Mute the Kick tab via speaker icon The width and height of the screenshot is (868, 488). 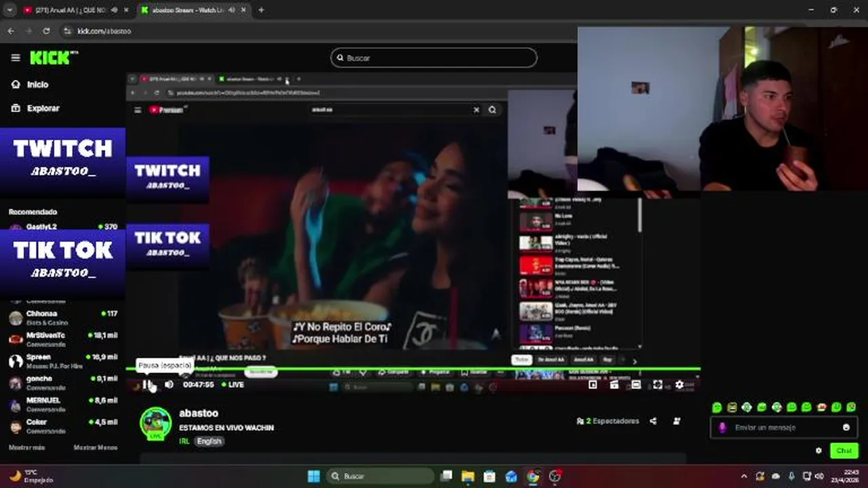(x=231, y=10)
